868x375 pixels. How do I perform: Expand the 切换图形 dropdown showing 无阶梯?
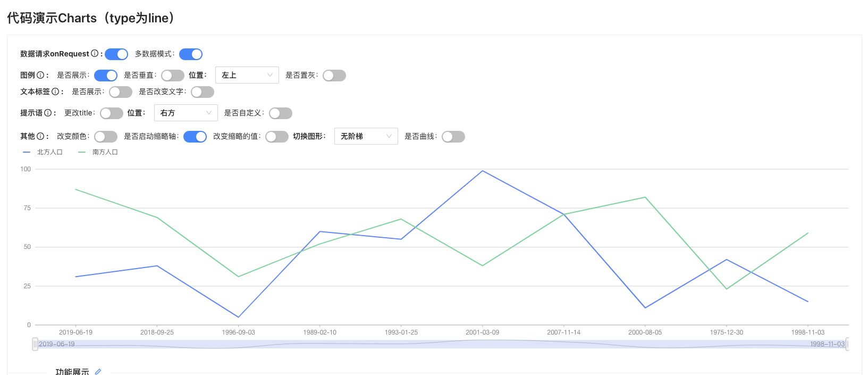[x=366, y=136]
